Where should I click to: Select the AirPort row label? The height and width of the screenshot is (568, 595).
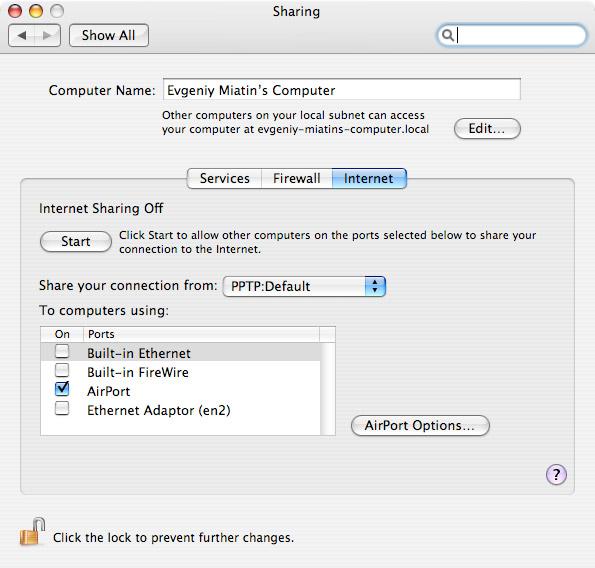[x=109, y=391]
